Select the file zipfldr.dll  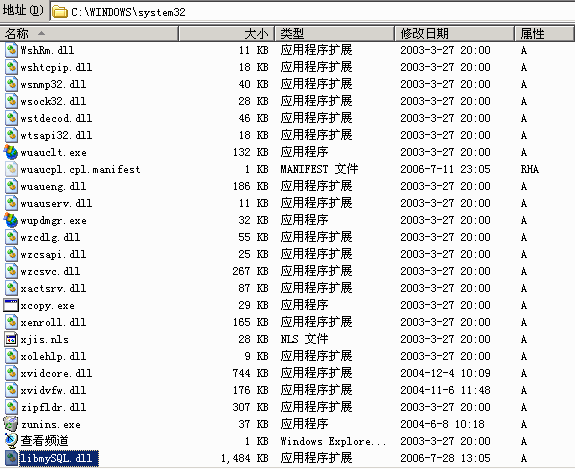[x=53, y=407]
